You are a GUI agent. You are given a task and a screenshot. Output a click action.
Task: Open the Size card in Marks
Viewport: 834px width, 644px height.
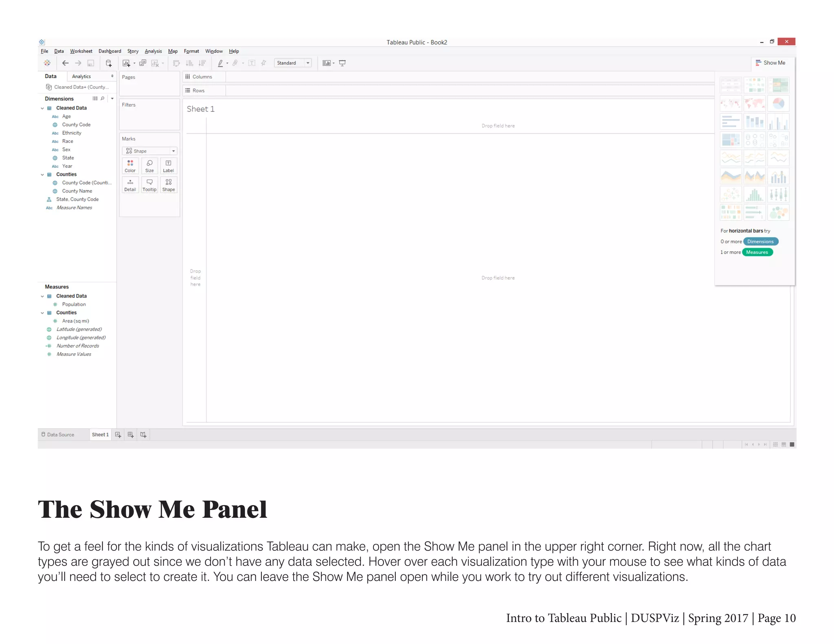(149, 166)
